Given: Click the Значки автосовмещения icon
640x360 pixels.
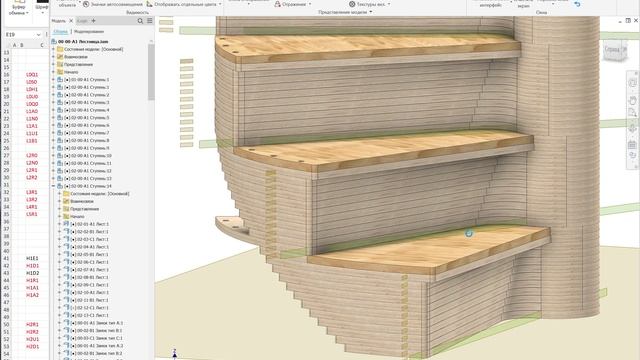Looking at the screenshot, I should click(86, 4).
